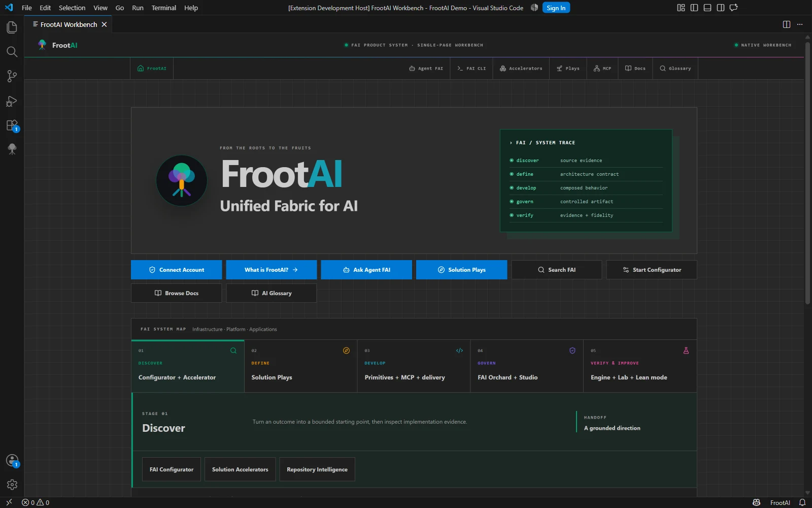
Task: Open notifications bell in status bar
Action: (802, 502)
